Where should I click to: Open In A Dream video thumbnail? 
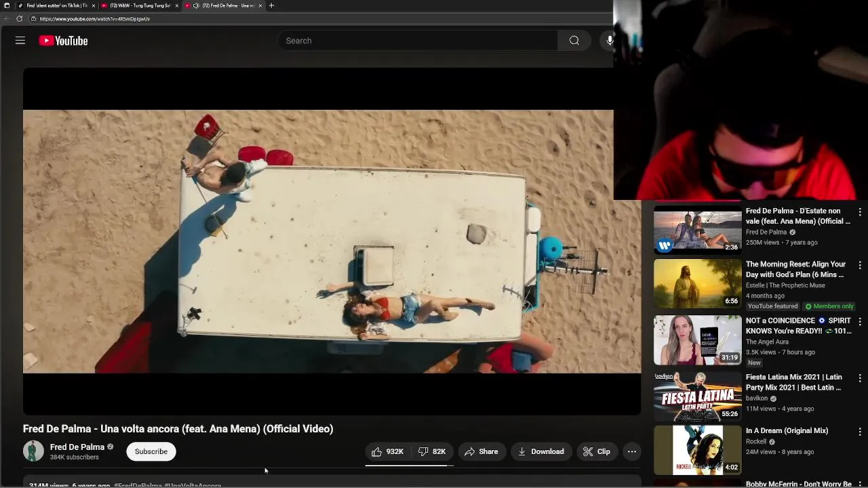pos(698,450)
